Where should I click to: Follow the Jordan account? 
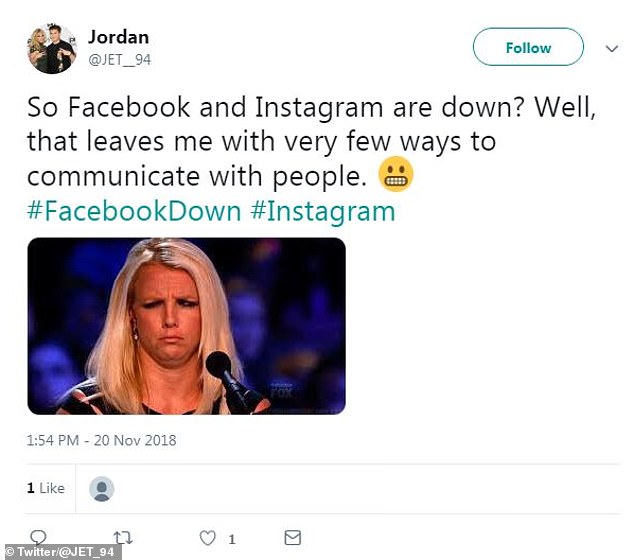pos(528,47)
